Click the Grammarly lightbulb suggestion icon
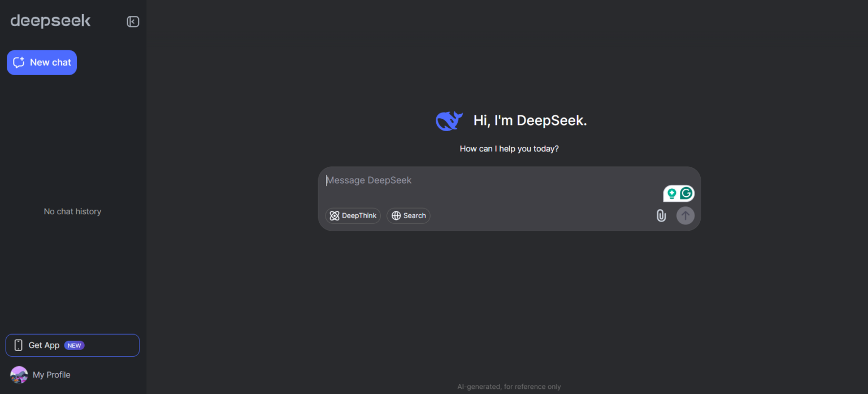Screen dimensions: 868x394 pyautogui.click(x=671, y=193)
